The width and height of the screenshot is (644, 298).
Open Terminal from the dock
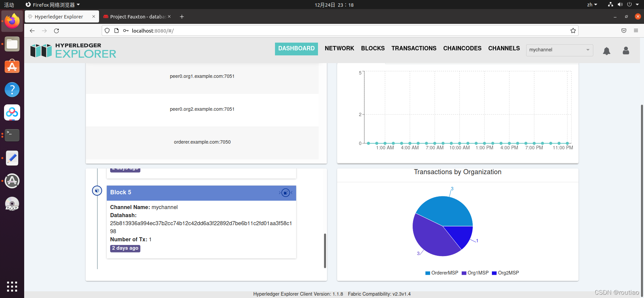point(12,135)
